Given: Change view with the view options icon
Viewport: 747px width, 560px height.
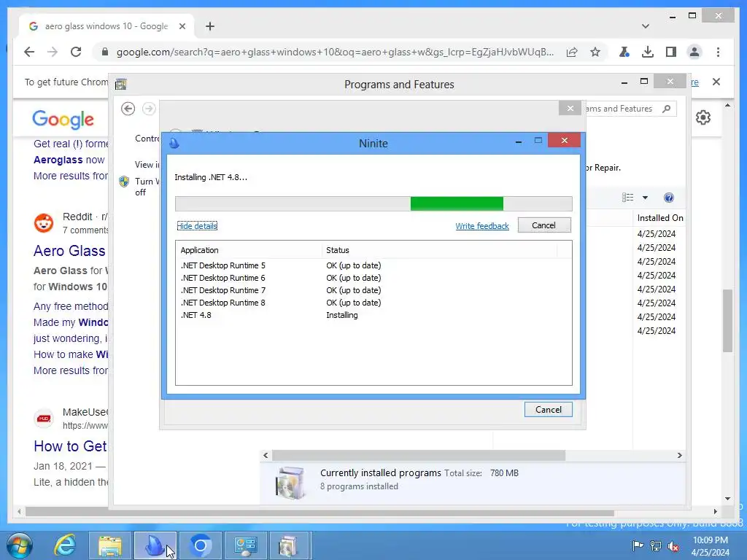Looking at the screenshot, I should point(628,198).
